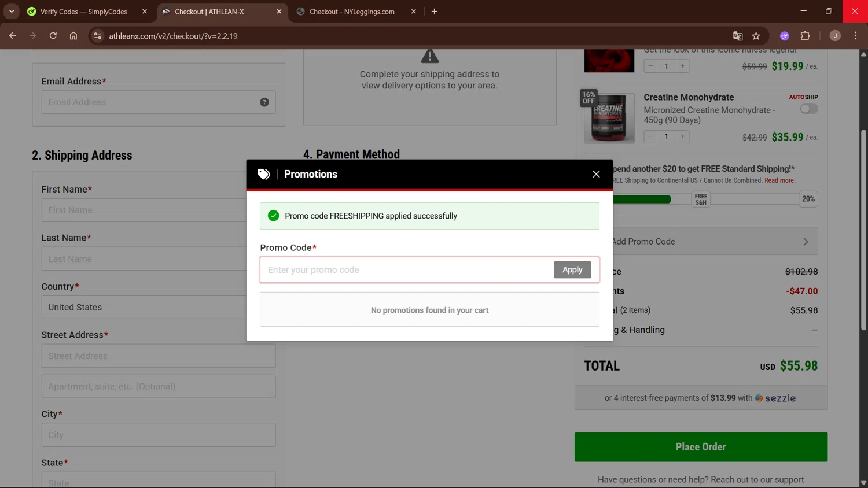Open the Country dropdown

click(144, 308)
